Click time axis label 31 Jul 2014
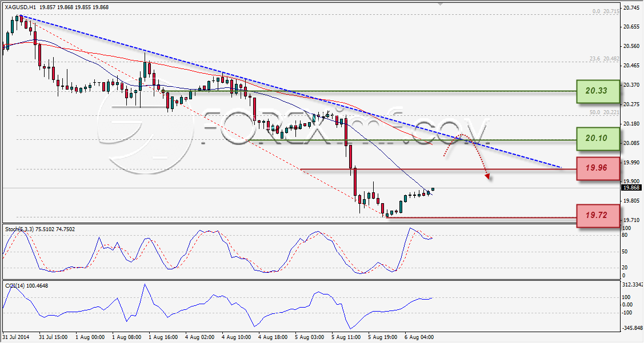Viewport: 644px width, 343px height. coord(17,337)
